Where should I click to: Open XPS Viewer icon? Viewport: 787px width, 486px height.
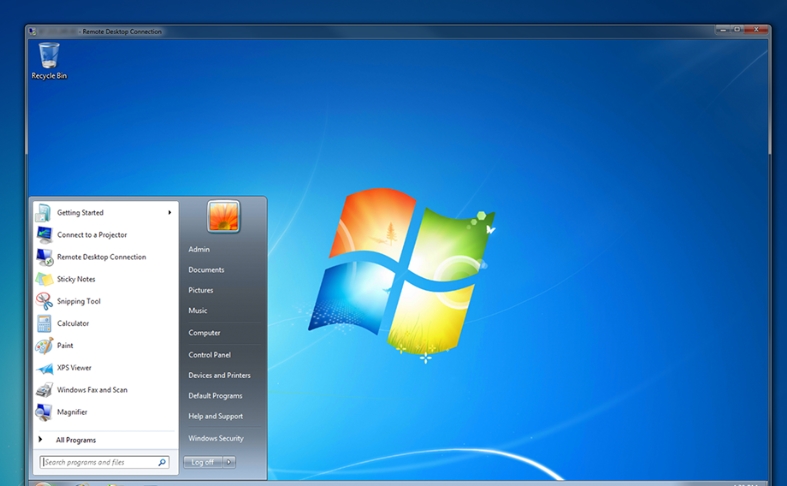coord(44,368)
